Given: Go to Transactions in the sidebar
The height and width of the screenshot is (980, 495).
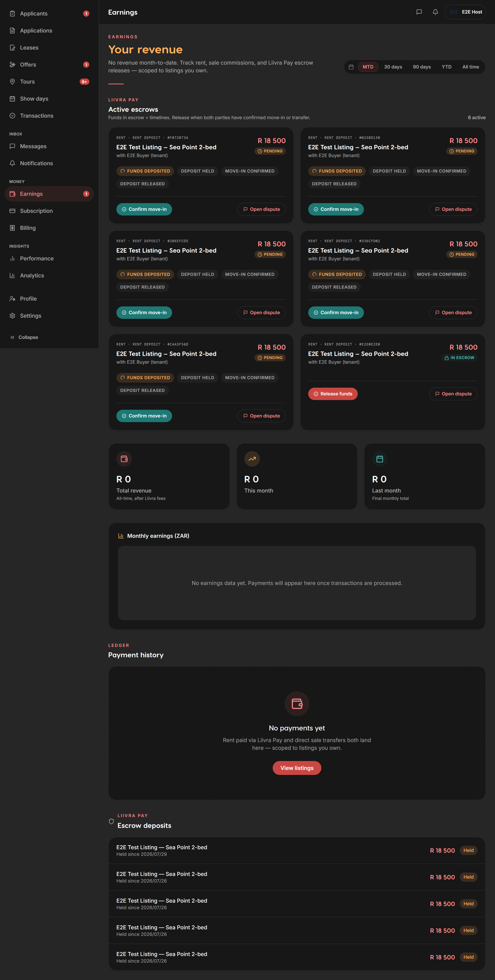Looking at the screenshot, I should click(x=49, y=116).
